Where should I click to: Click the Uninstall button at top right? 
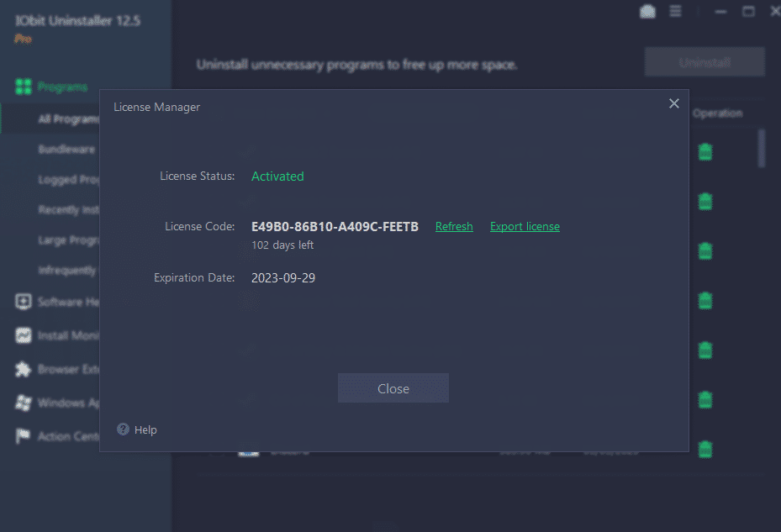pos(704,62)
